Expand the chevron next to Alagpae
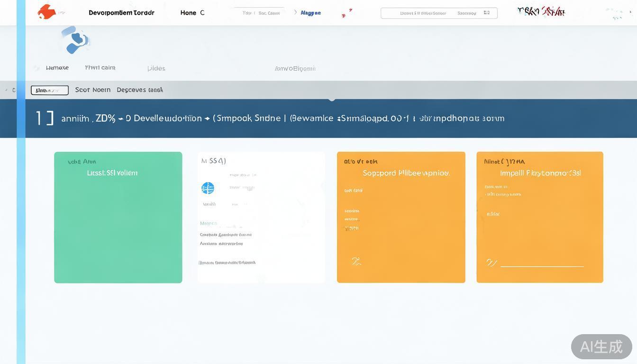The width and height of the screenshot is (637, 364). tap(296, 12)
